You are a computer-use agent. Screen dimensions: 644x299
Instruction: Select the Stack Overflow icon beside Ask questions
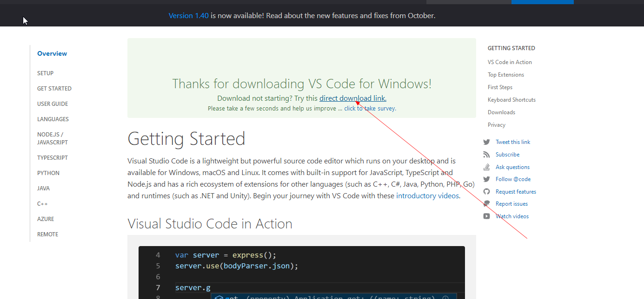(486, 167)
